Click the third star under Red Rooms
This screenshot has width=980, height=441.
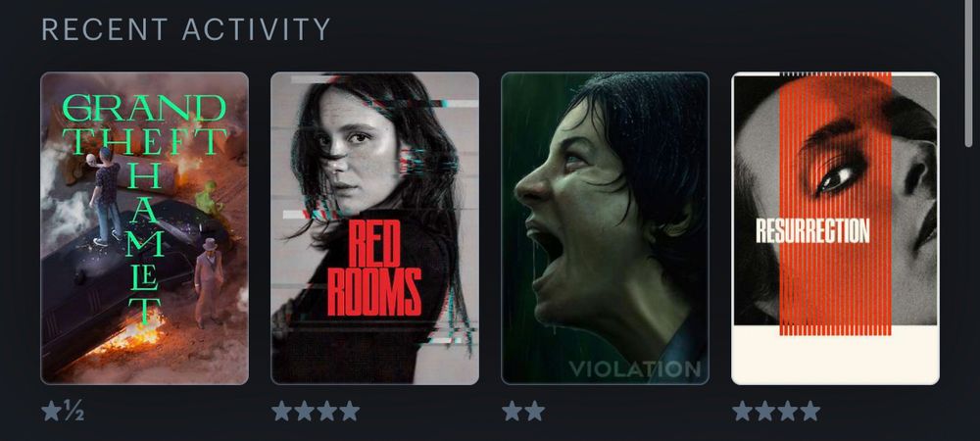tap(327, 411)
